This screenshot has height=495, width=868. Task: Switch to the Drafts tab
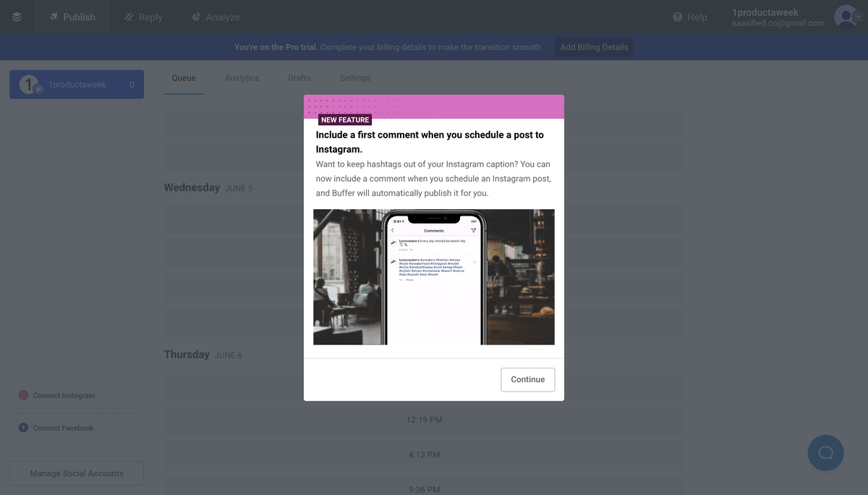(299, 77)
